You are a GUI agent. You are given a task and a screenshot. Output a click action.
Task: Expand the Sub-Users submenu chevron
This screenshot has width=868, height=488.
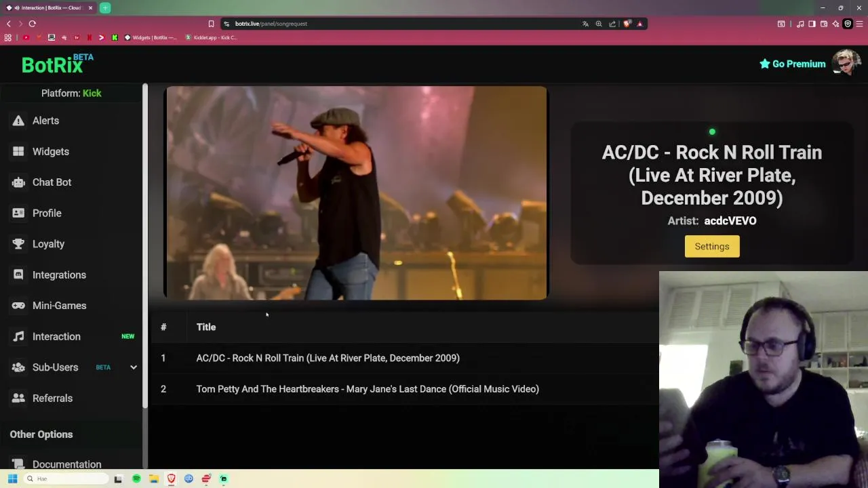pos(134,367)
